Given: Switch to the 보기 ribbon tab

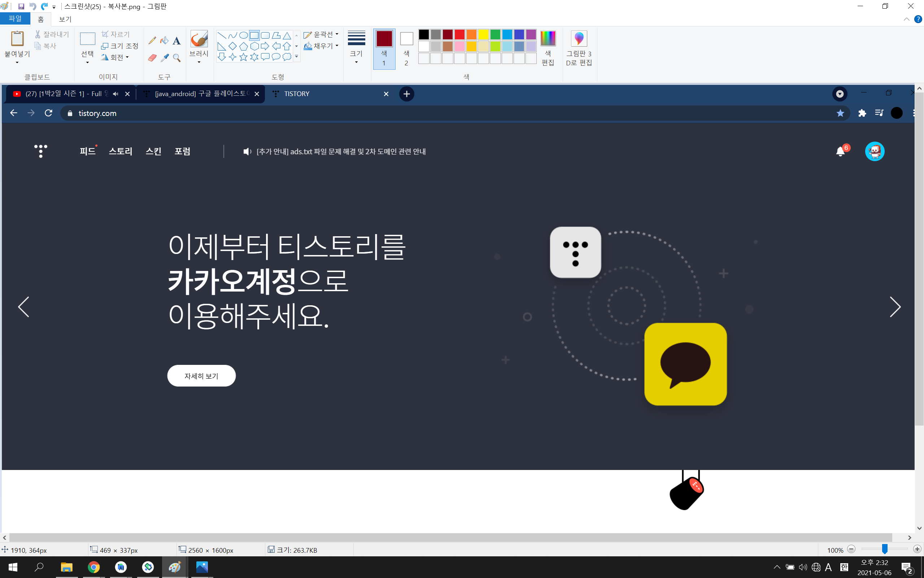Looking at the screenshot, I should click(x=65, y=19).
